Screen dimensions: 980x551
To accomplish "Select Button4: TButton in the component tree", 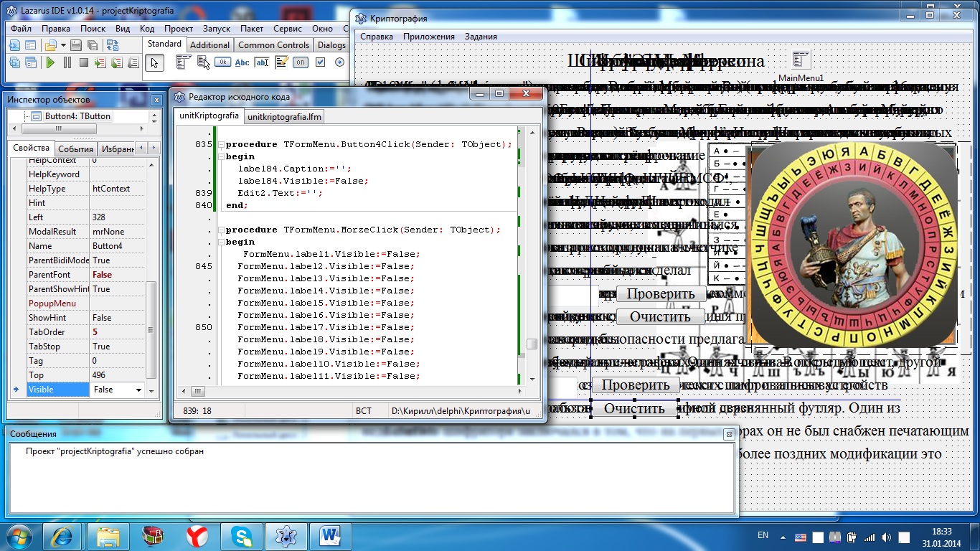I will pos(77,116).
